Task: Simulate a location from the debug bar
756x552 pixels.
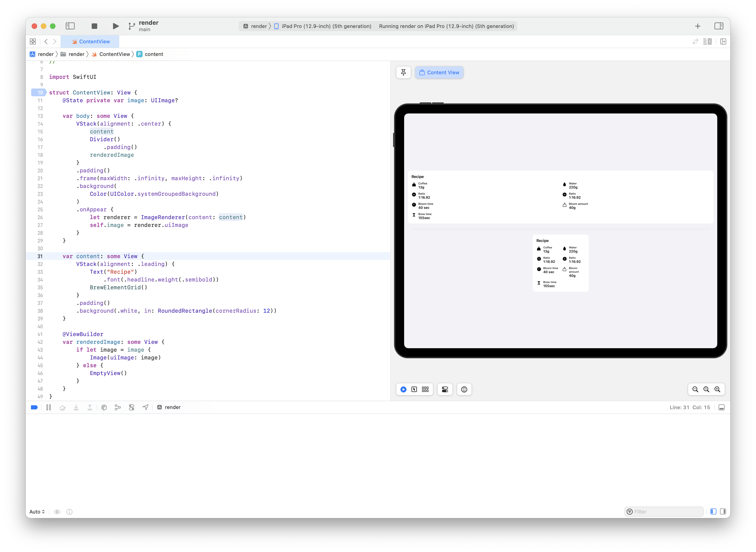Action: [x=145, y=407]
